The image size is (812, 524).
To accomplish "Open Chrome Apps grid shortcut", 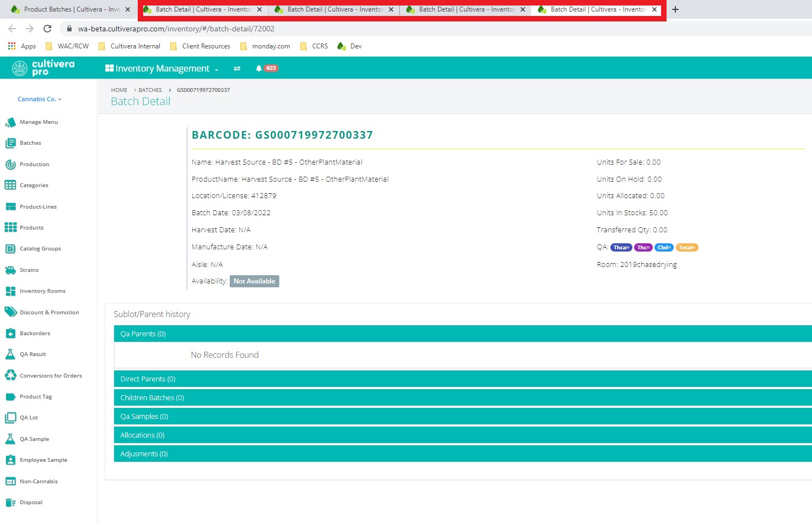I will [x=22, y=46].
